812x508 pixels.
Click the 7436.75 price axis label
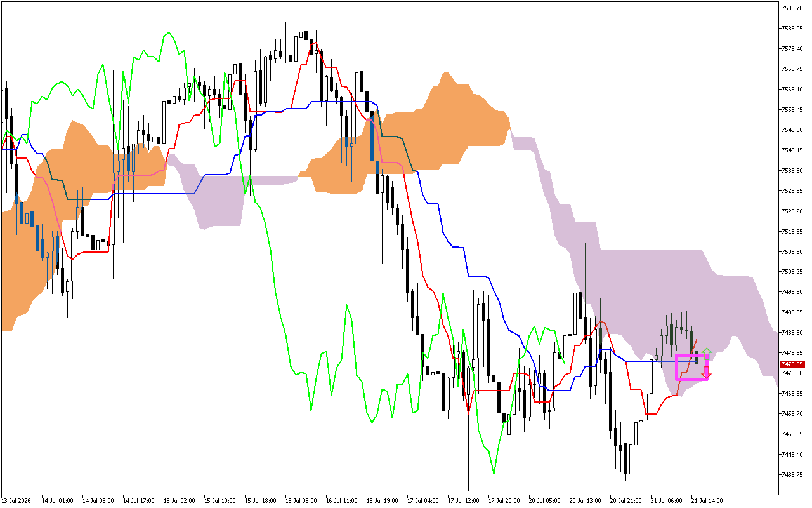click(x=793, y=475)
